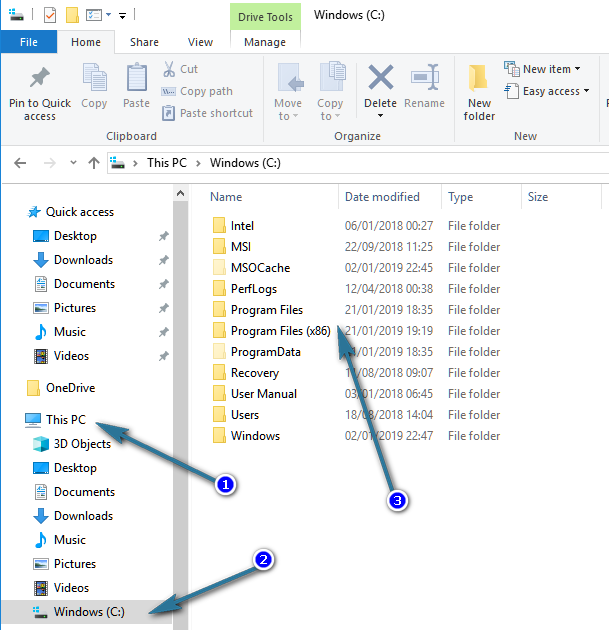Click Windows (C:) breadcrumb in address bar
Image resolution: width=609 pixels, height=630 pixels.
(x=245, y=163)
